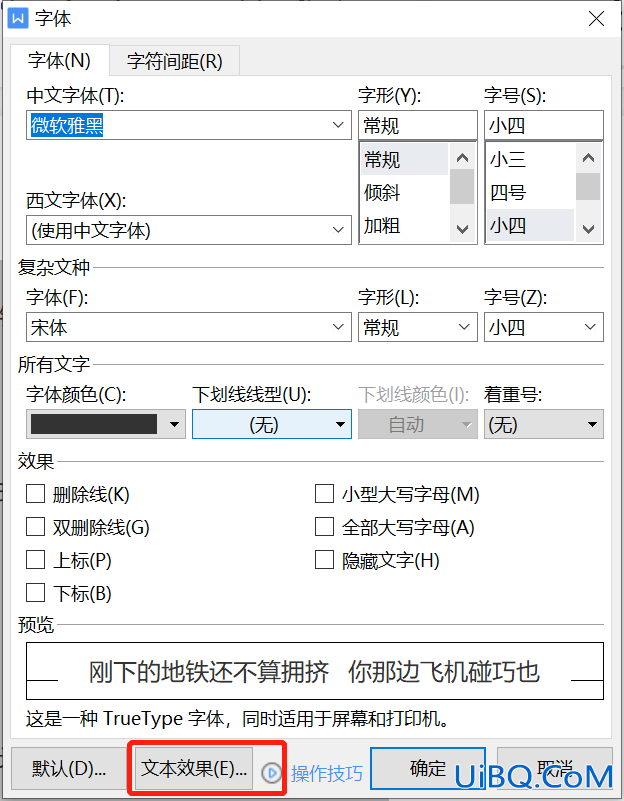The width and height of the screenshot is (624, 801).
Task: Enable the 删除线(K) checkbox
Action: pyautogui.click(x=35, y=494)
